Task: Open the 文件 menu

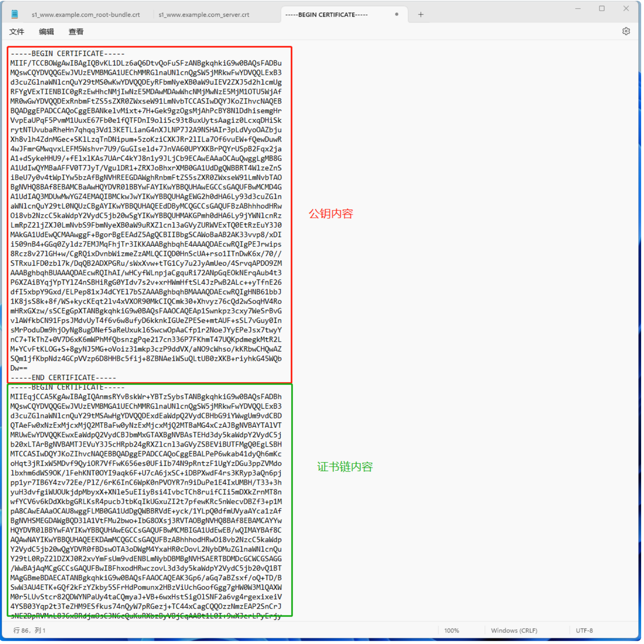Action: pyautogui.click(x=17, y=32)
